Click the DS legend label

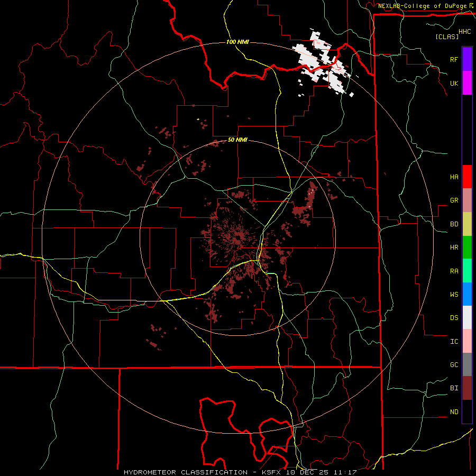pyautogui.click(x=454, y=318)
